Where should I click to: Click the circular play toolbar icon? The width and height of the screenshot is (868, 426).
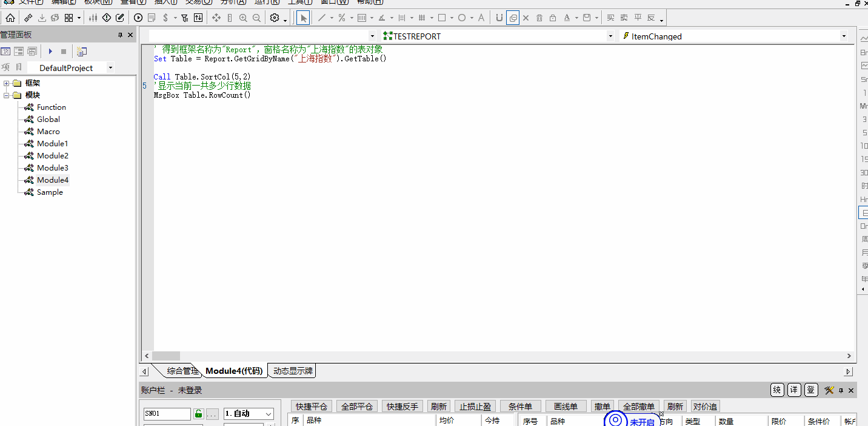tap(138, 18)
